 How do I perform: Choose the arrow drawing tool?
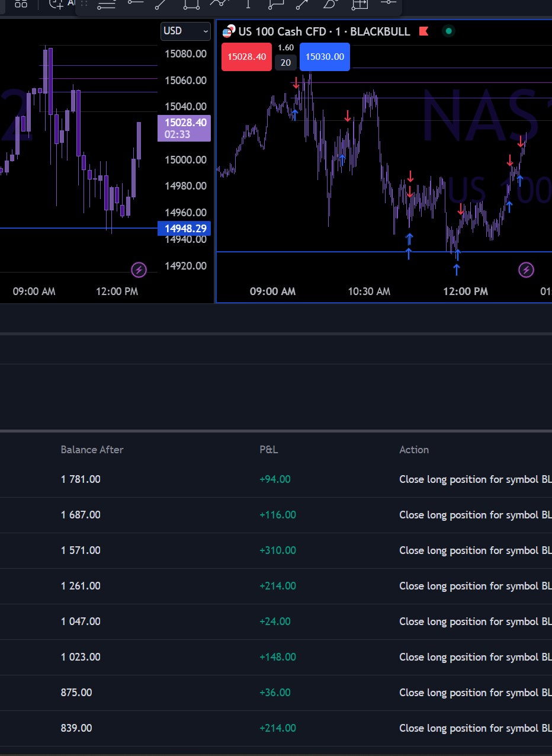[302, 4]
